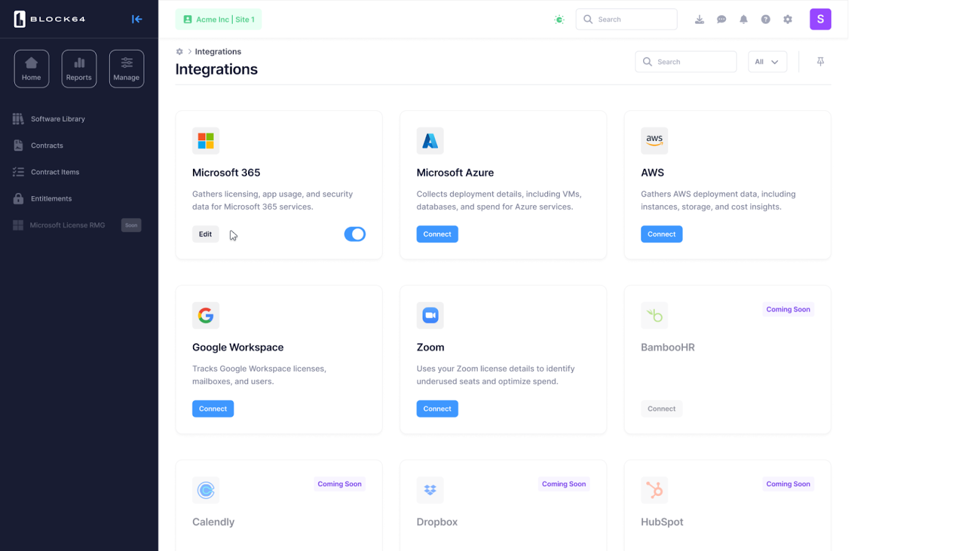The height and width of the screenshot is (551, 980).
Task: Focus the top bar global search field
Action: (626, 20)
